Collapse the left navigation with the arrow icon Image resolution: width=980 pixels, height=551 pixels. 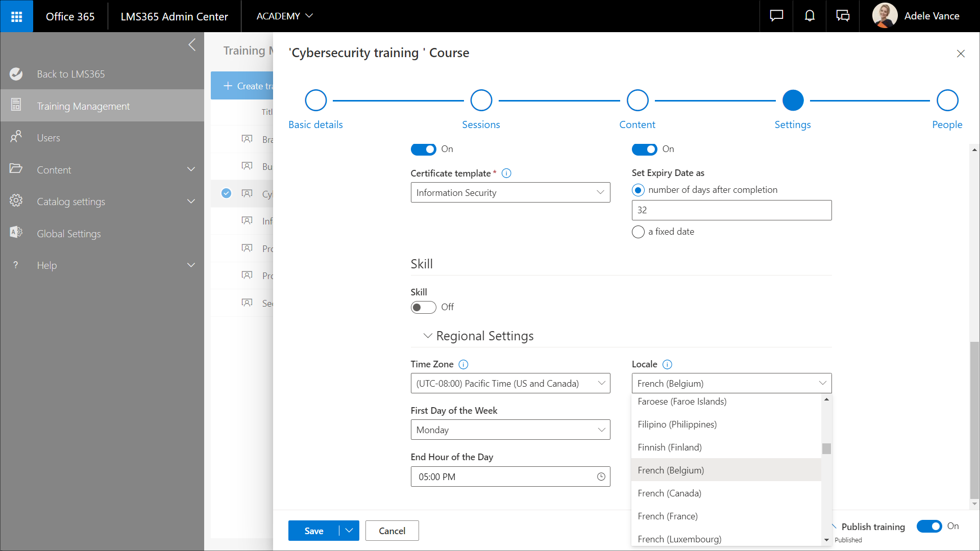coord(192,45)
